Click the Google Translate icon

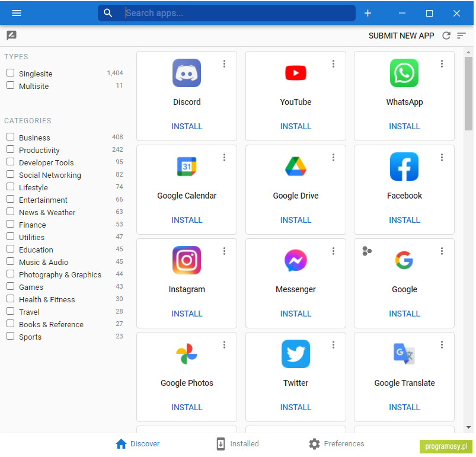[x=404, y=353]
